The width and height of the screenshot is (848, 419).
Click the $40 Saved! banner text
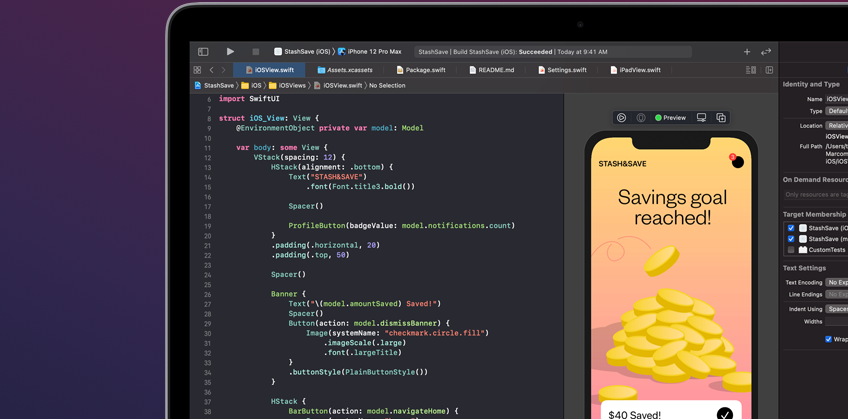(634, 415)
